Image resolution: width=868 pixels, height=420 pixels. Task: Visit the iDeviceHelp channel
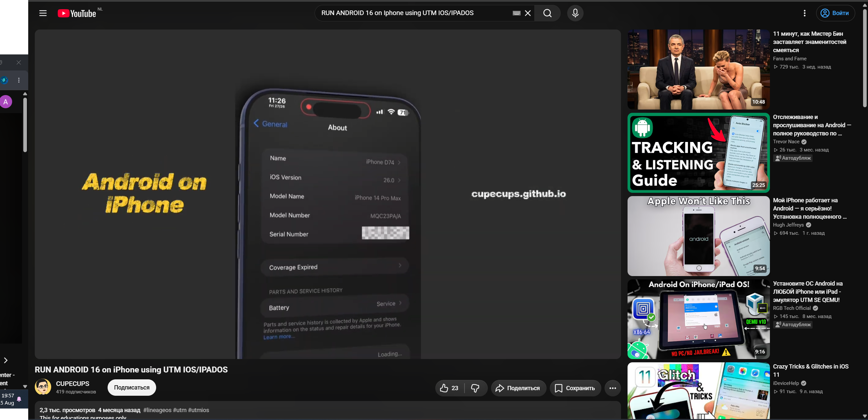click(786, 383)
